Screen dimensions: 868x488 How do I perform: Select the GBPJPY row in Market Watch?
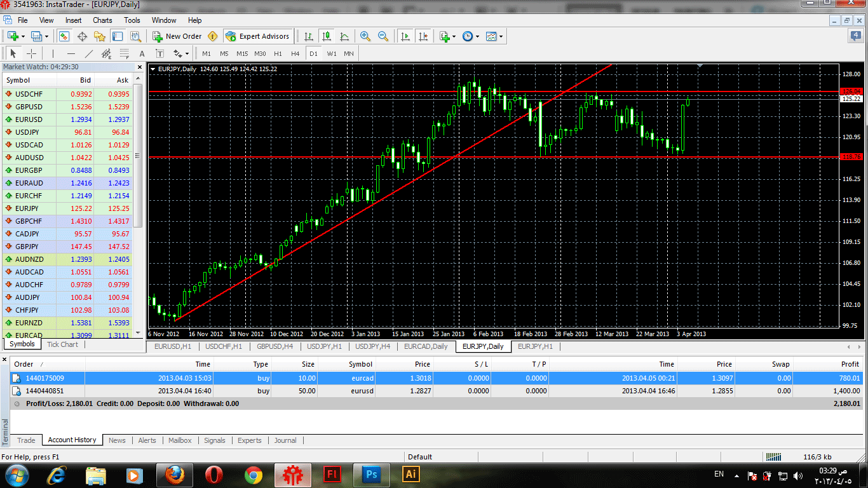[67, 246]
